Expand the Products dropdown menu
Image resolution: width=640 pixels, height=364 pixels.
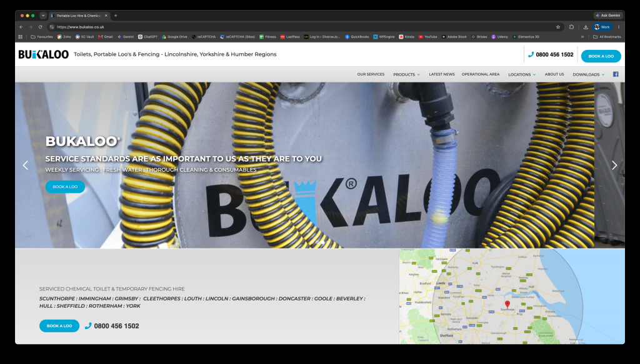click(406, 74)
